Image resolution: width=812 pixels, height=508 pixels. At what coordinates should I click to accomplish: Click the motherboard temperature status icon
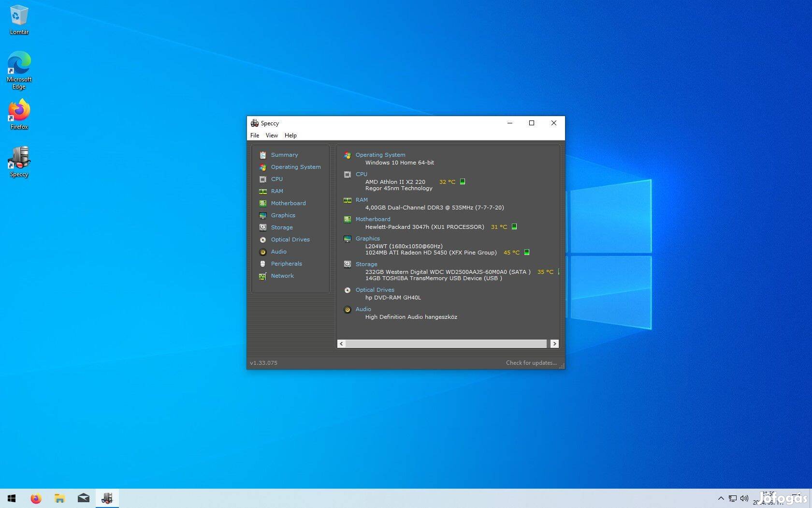pyautogui.click(x=514, y=226)
